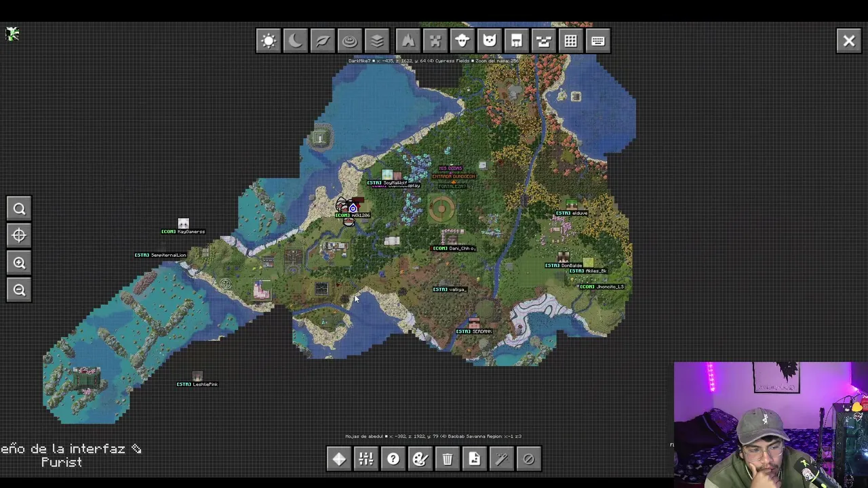Screen dimensions: 868x488
Task: Click the LeshliePink player head
Action: (x=197, y=375)
